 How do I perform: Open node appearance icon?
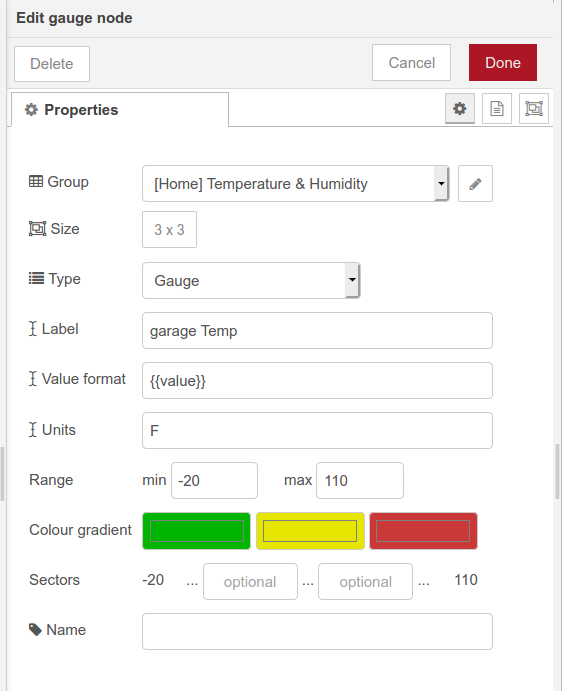tap(534, 108)
